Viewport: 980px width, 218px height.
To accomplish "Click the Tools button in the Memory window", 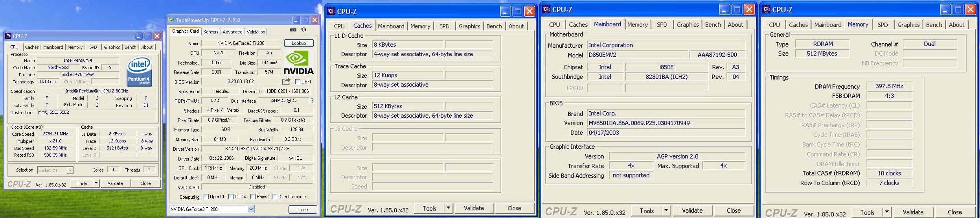I will click(x=867, y=212).
